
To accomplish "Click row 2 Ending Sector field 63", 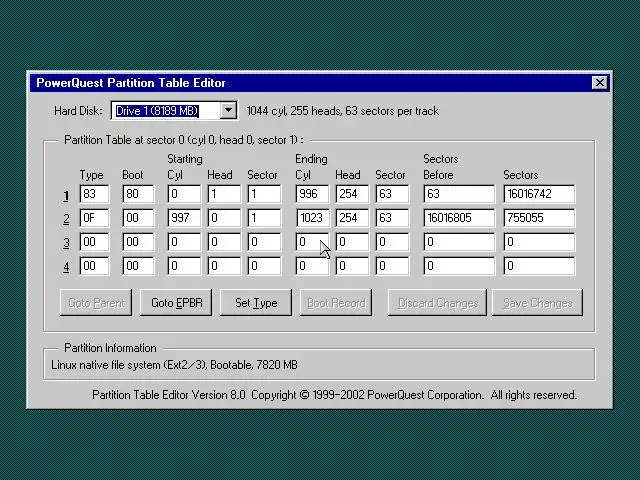I will 392,218.
